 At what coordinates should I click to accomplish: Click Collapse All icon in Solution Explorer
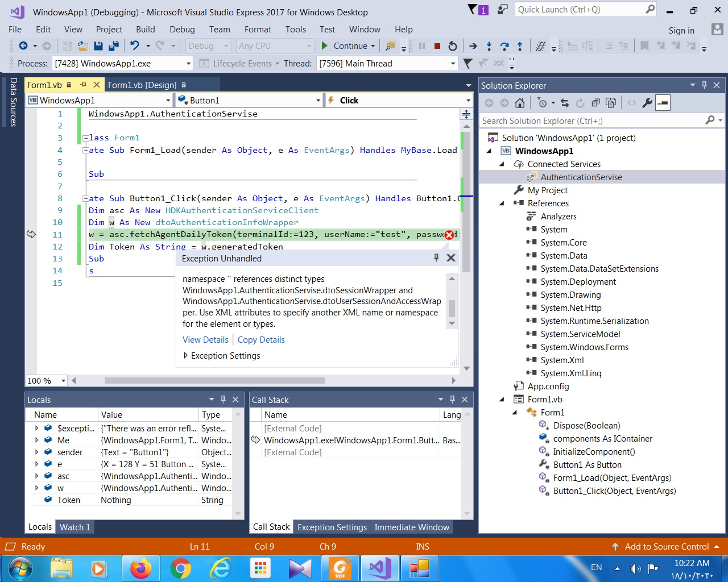tap(595, 103)
